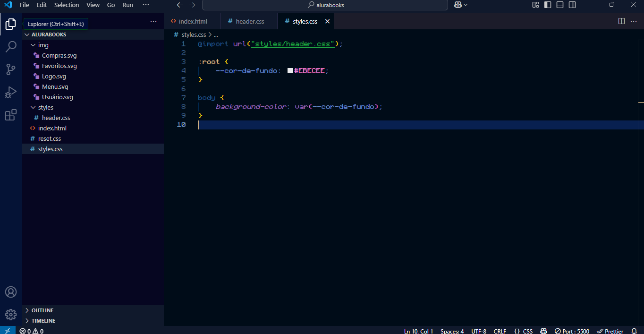Open the Extensions view icon
This screenshot has height=334, width=644.
pyautogui.click(x=11, y=115)
